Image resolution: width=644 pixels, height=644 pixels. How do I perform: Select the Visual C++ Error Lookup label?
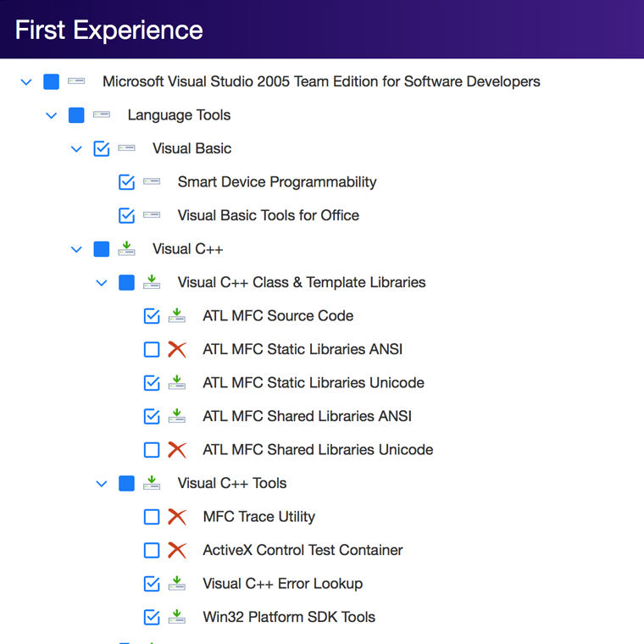[282, 584]
